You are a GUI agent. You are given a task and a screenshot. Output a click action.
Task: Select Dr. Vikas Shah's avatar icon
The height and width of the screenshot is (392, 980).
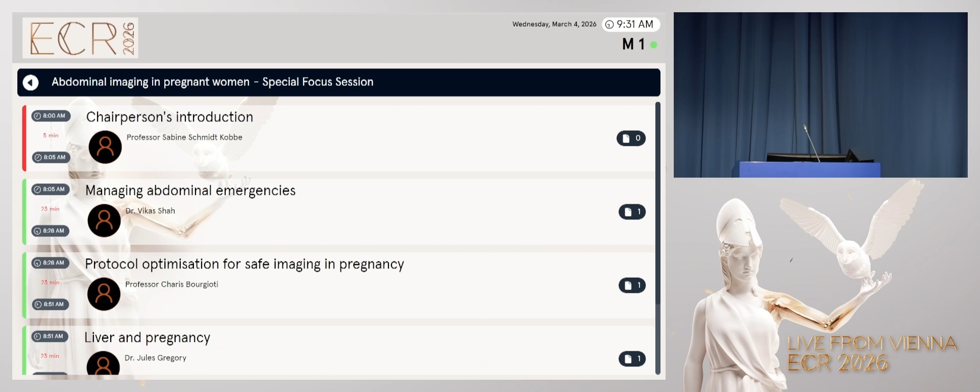click(x=104, y=220)
